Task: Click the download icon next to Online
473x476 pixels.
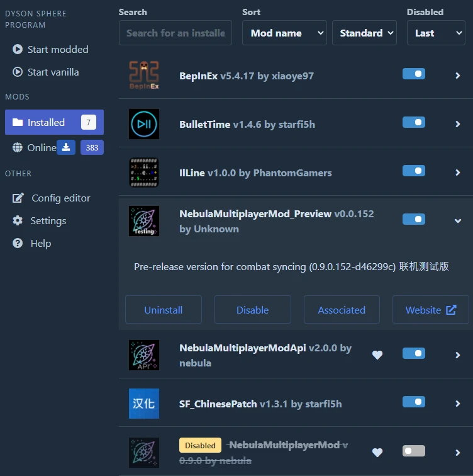Action: tap(66, 147)
